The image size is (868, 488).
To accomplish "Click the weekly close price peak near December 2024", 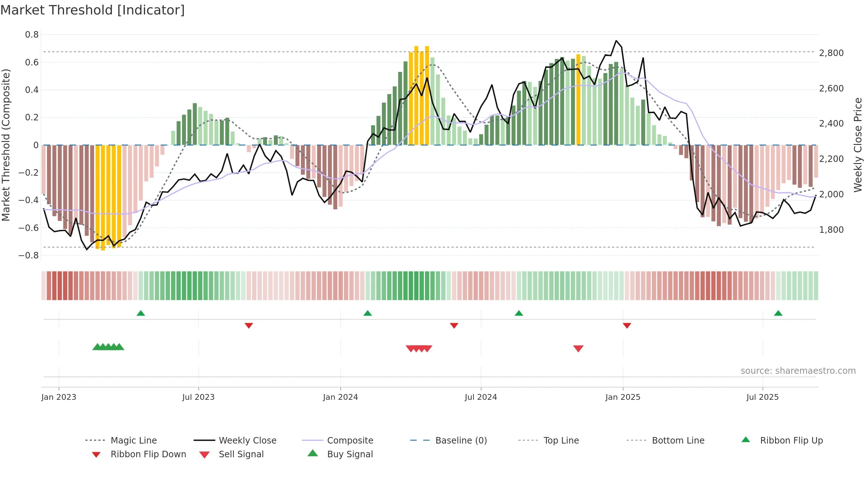I will [616, 41].
